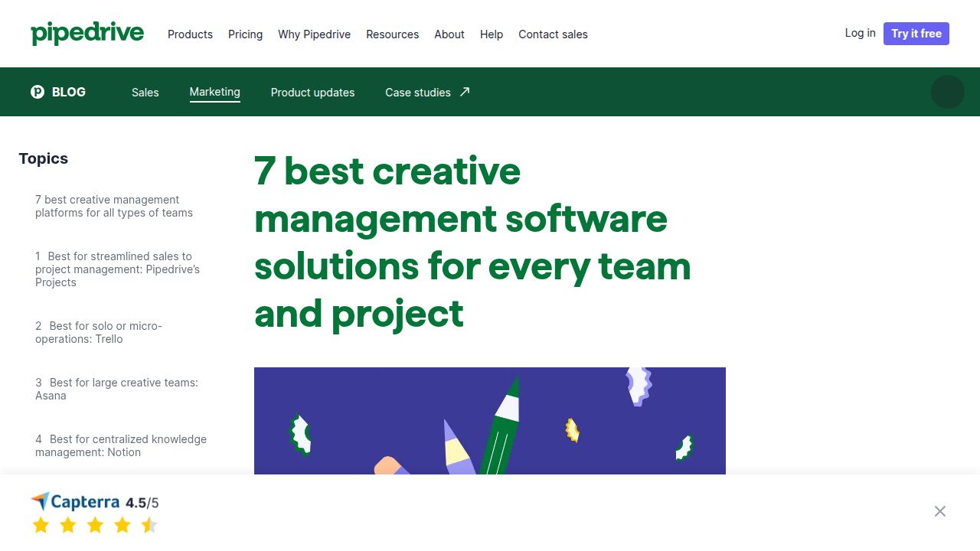
Task: Go to the BLOG home link
Action: tap(58, 92)
